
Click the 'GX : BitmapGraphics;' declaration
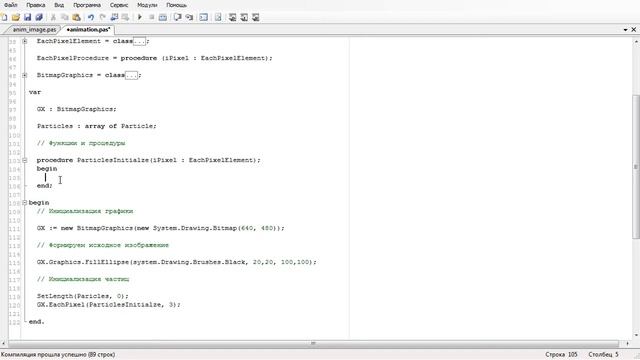[76, 109]
